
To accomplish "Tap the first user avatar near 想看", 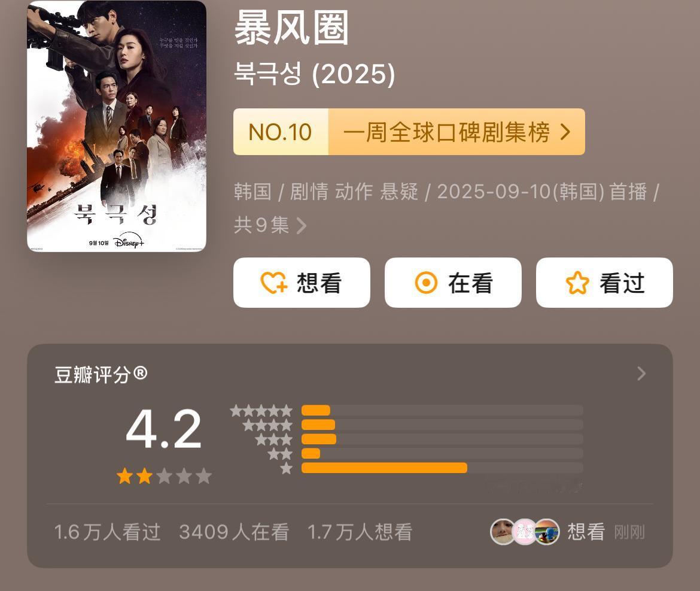I will [503, 532].
